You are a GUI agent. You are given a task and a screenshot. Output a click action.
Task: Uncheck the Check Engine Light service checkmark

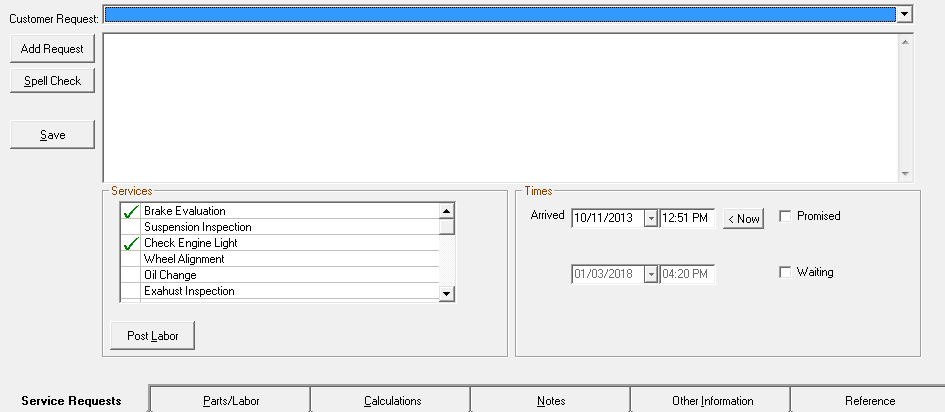click(x=130, y=243)
